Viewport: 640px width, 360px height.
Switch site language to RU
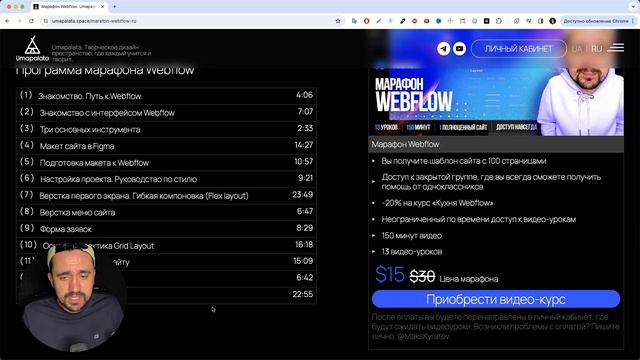[x=596, y=49]
